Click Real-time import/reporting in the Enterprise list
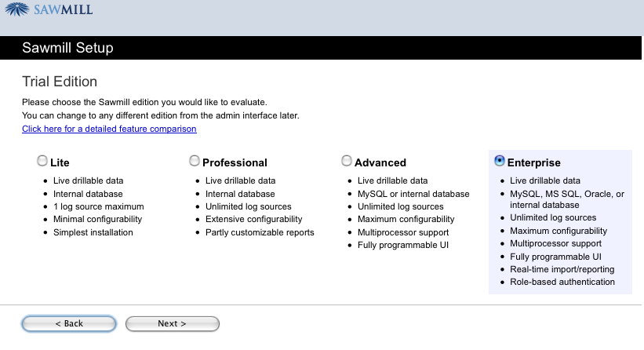644x350 pixels. coord(562,269)
